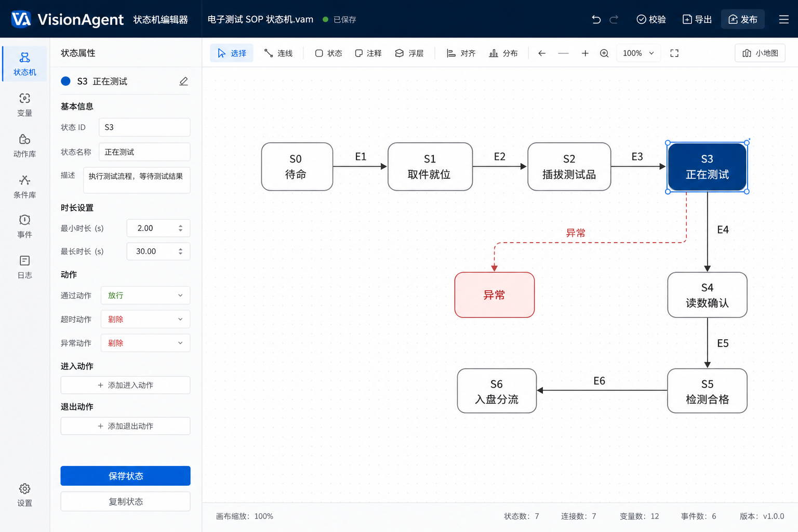
Task: Click the 描述 text area
Action: [137, 180]
